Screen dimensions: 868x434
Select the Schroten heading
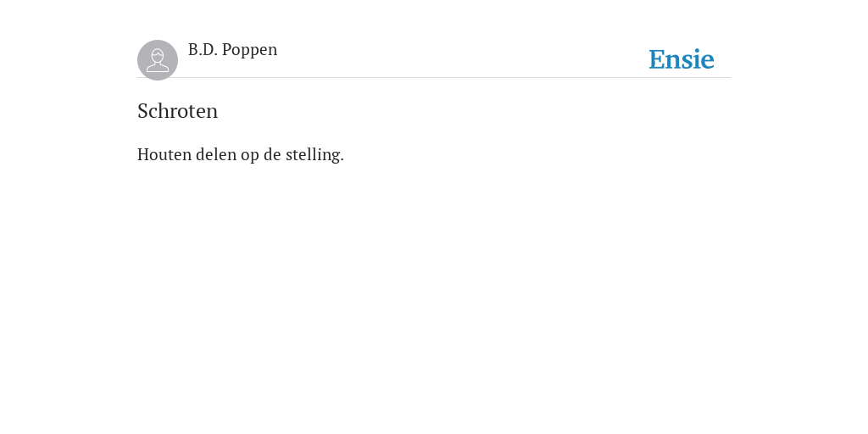178,111
